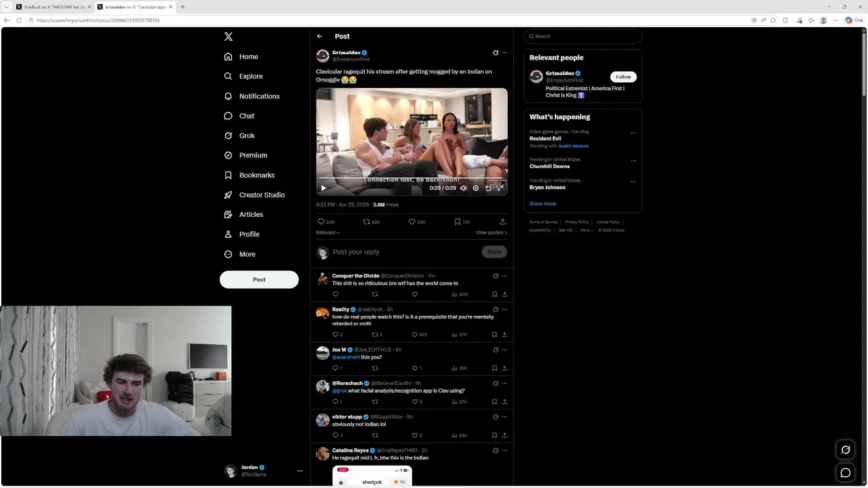Open more options on Joe M's reply
Image resolution: width=868 pixels, height=488 pixels.
(504, 350)
